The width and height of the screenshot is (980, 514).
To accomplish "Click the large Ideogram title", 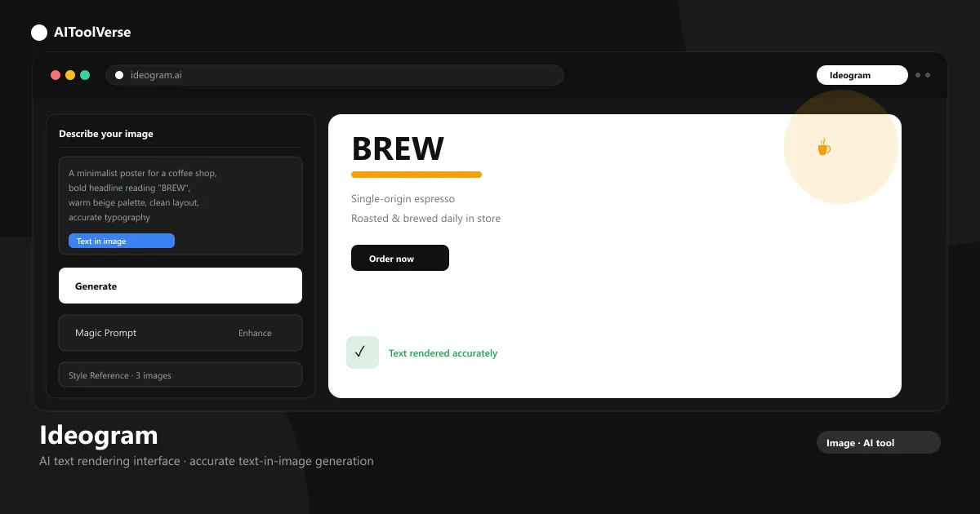I will tap(99, 435).
